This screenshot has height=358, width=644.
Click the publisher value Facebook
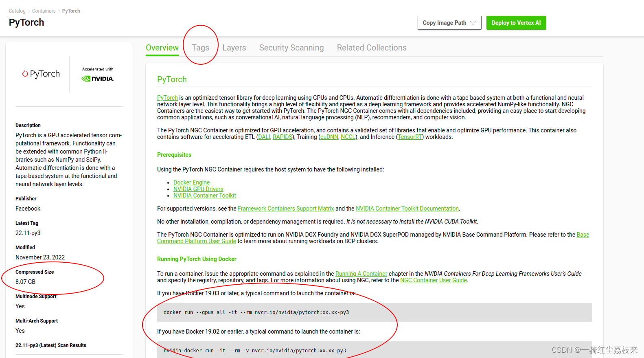(x=28, y=209)
